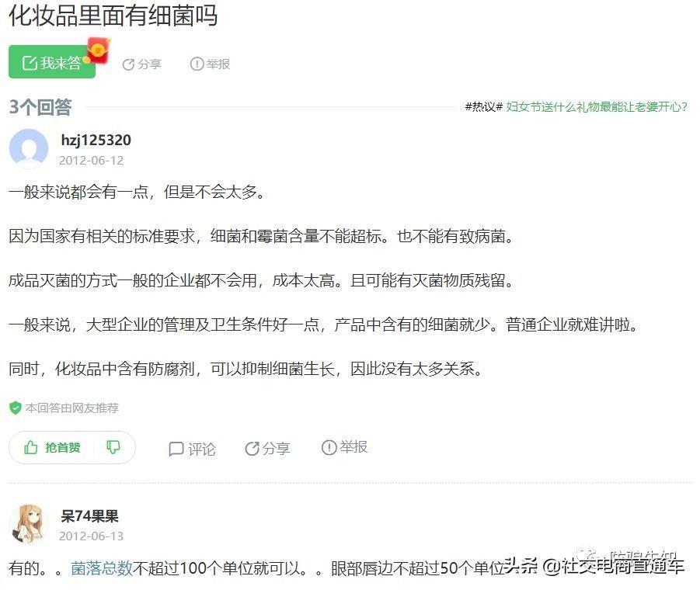Open hzj125320's default avatar
The image size is (700, 590).
coord(29,148)
